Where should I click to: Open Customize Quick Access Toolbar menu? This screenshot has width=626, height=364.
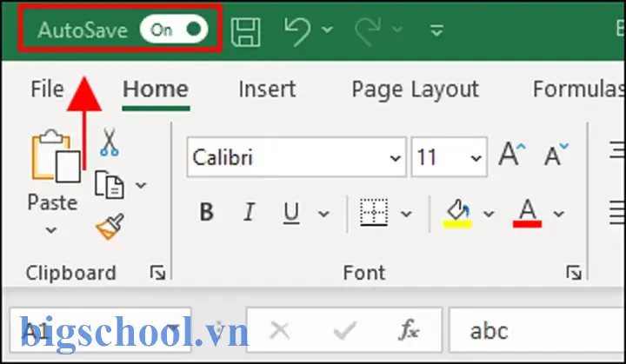436,30
